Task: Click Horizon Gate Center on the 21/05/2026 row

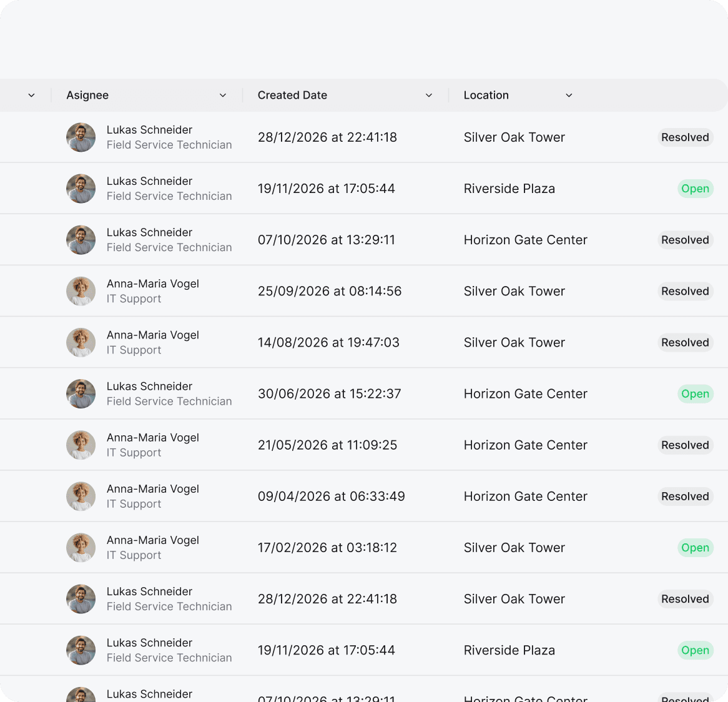Action: pyautogui.click(x=525, y=445)
